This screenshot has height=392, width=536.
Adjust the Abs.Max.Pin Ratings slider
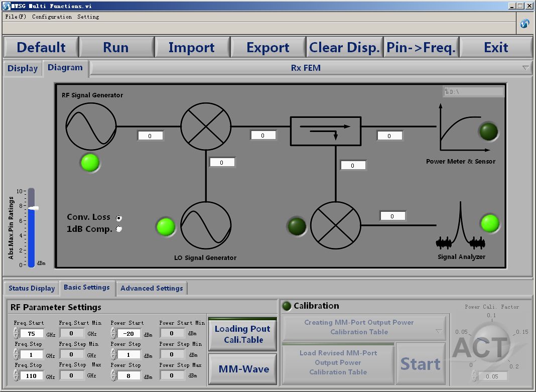tap(32, 208)
